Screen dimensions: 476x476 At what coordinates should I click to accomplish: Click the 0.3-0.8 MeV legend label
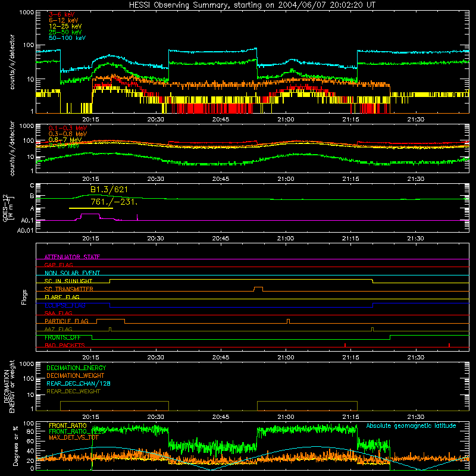tap(68, 134)
